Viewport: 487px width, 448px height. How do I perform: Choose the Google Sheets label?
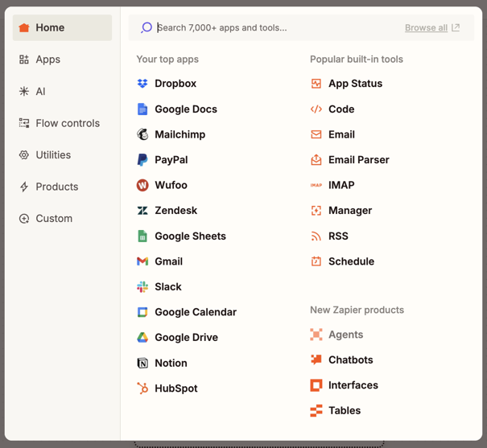click(191, 236)
